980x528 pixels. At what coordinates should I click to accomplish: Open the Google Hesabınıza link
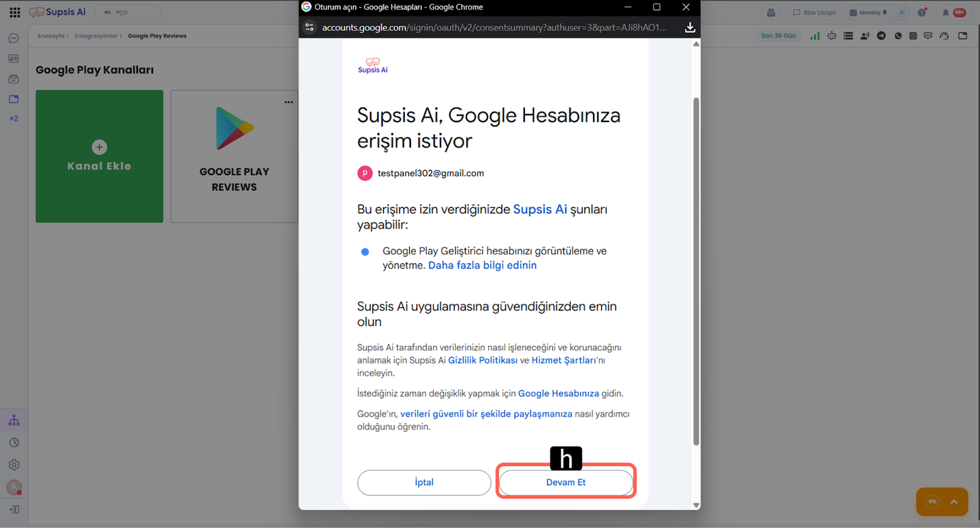[558, 393]
